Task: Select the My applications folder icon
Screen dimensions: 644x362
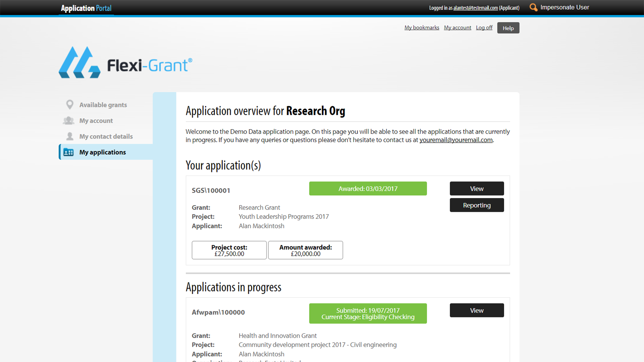Action: (68, 152)
